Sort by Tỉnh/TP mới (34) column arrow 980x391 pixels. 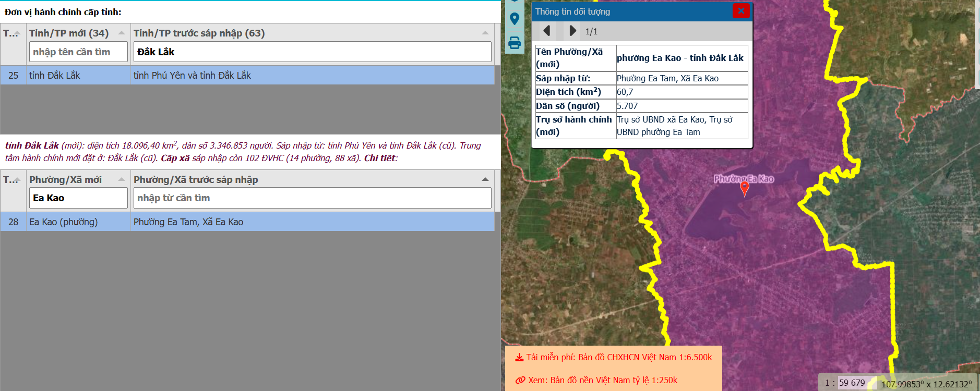click(122, 33)
